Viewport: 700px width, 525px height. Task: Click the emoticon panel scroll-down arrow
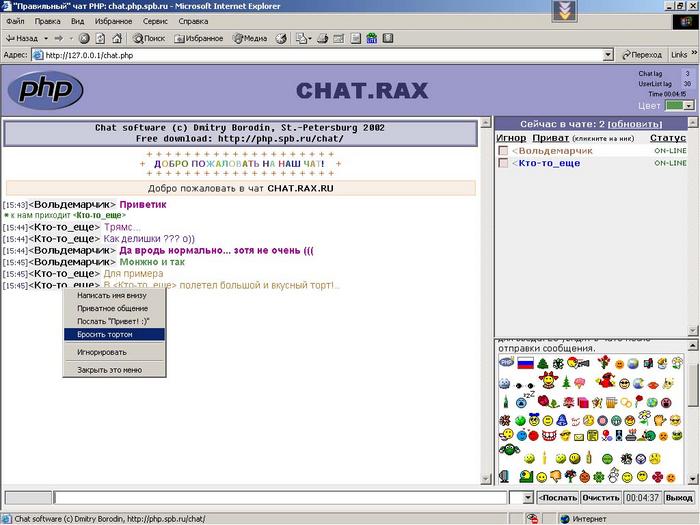692,479
